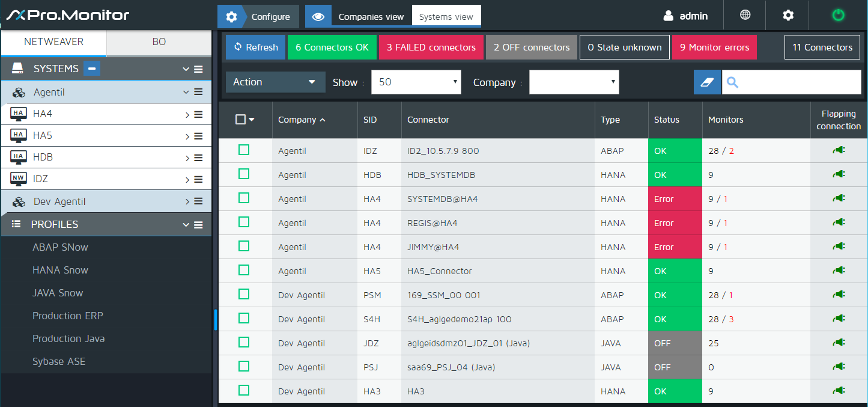
Task: Open settings gear icon in top bar
Action: point(788,16)
